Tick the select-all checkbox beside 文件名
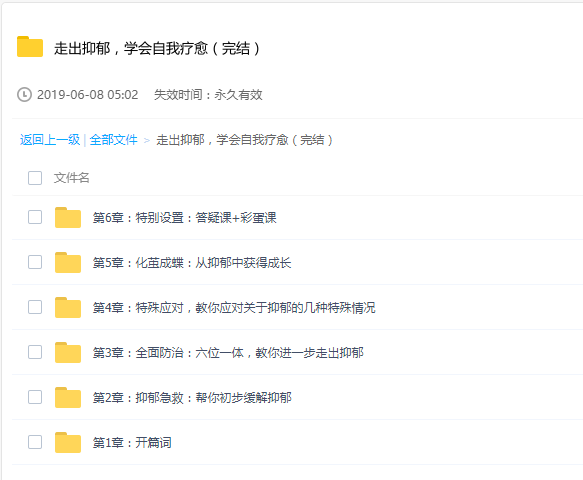Viewport: 583px width, 480px height. pos(35,178)
